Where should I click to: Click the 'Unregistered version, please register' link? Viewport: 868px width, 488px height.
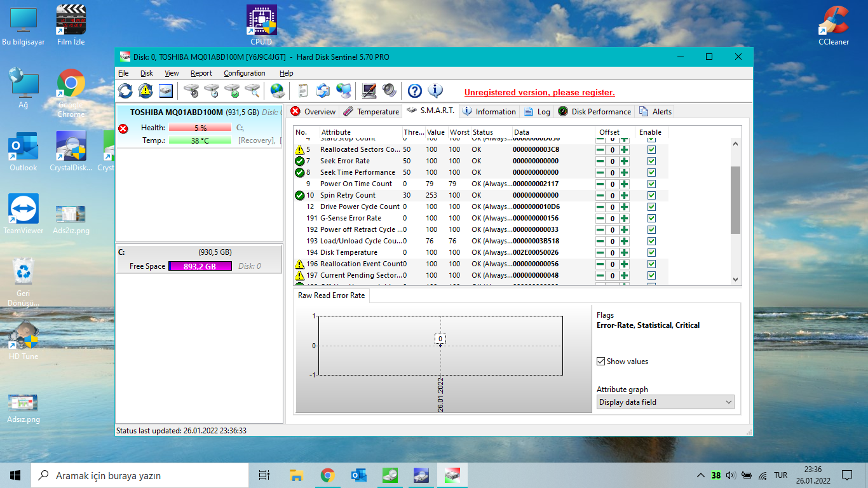[x=539, y=93]
